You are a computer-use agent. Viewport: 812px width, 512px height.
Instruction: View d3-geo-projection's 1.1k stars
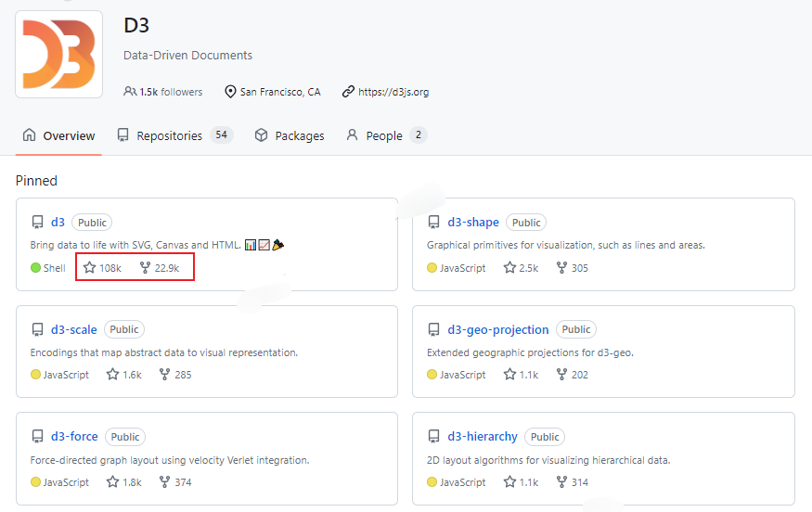521,375
